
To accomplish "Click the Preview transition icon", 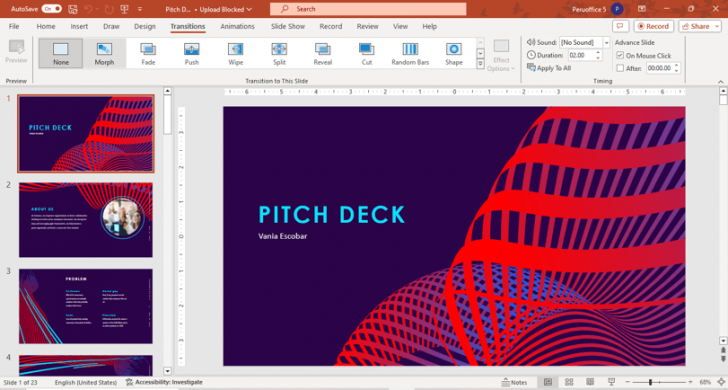I will 16,52.
